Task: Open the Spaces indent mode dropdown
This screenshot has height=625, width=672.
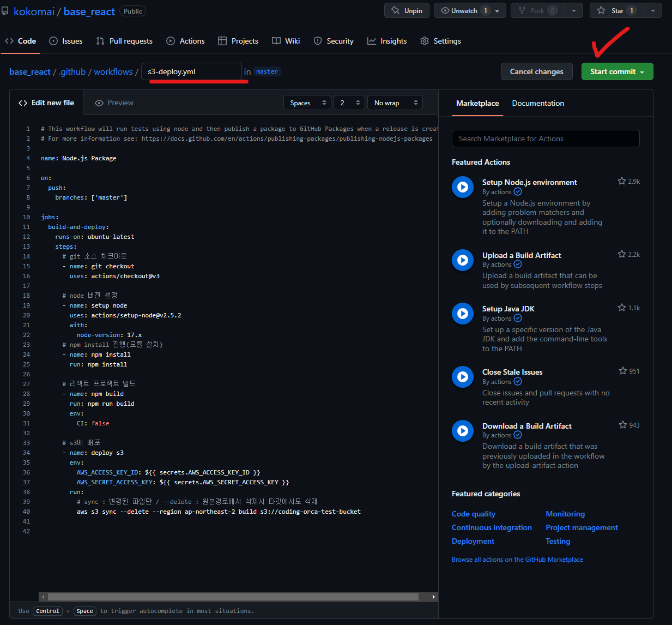Action: point(307,103)
